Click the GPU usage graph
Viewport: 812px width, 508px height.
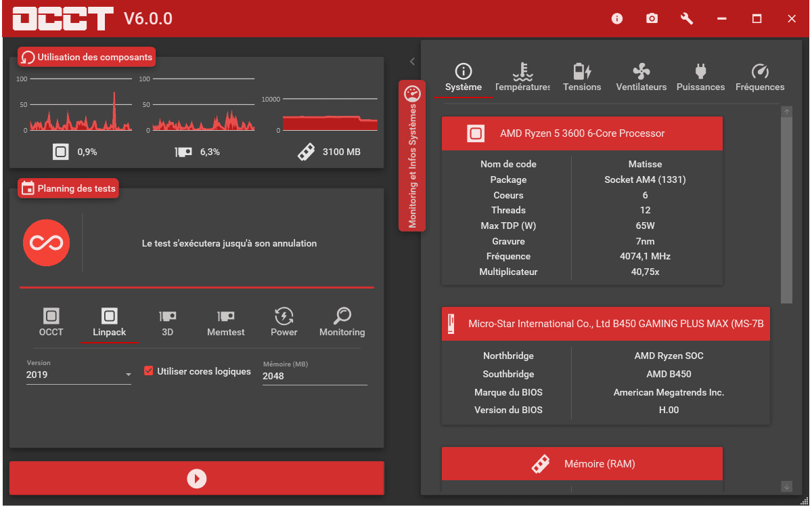(x=203, y=105)
